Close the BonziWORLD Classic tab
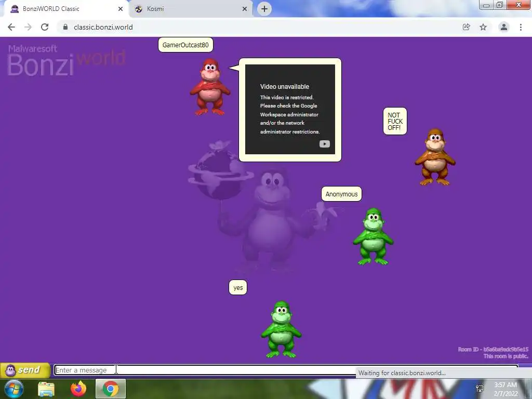Viewport: 532px width, 399px height. tap(121, 9)
